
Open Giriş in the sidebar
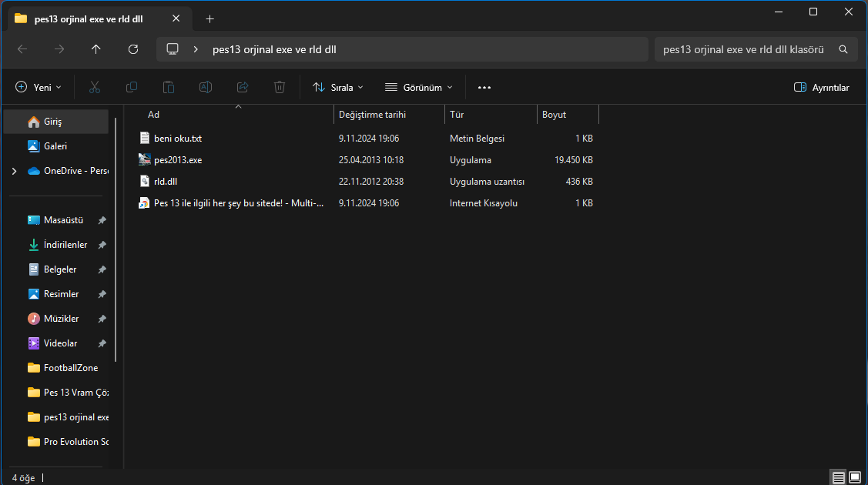click(x=56, y=122)
